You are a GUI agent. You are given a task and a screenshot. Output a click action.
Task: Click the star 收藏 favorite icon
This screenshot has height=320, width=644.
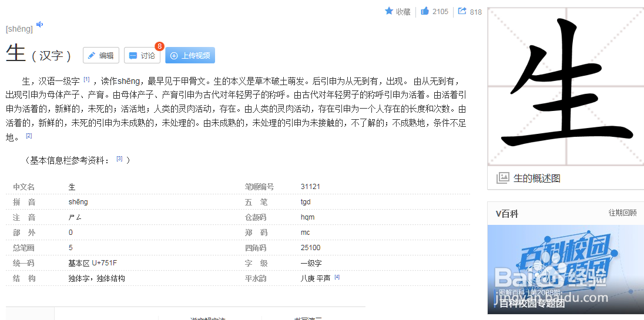coord(389,11)
